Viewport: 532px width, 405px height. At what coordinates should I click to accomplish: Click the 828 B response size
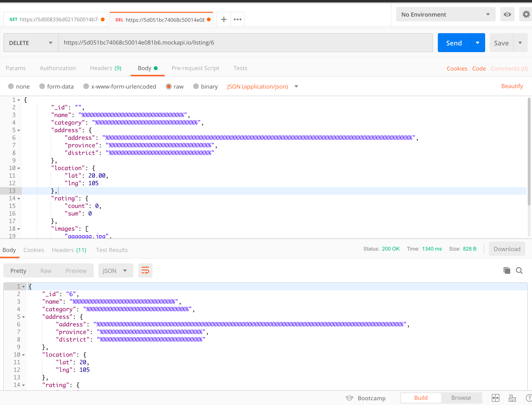(469, 249)
